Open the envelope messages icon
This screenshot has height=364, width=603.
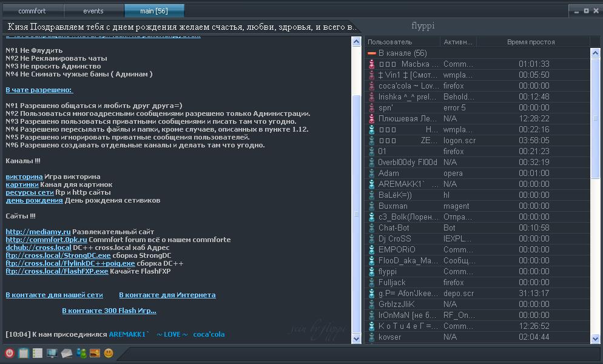click(x=66, y=353)
